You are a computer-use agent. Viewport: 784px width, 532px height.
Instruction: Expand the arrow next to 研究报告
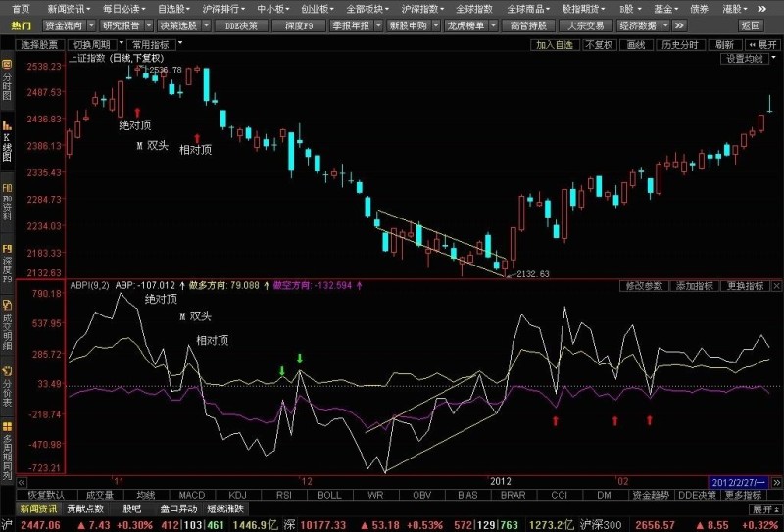coord(149,25)
